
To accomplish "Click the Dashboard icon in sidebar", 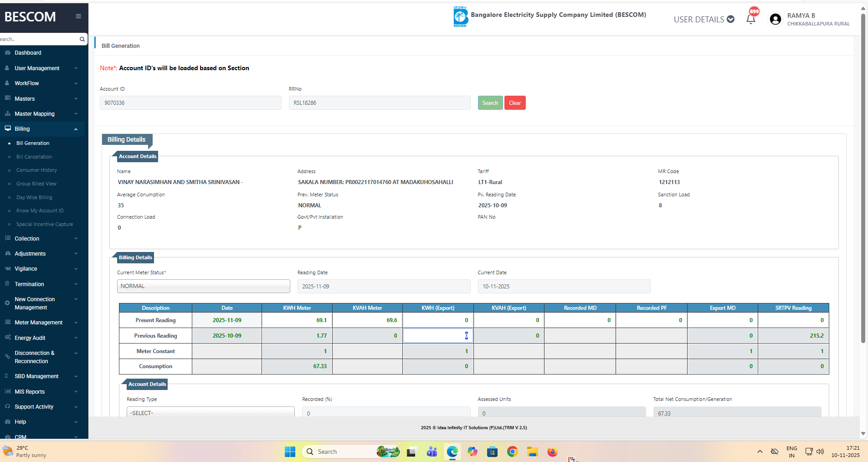I will click(x=7, y=53).
